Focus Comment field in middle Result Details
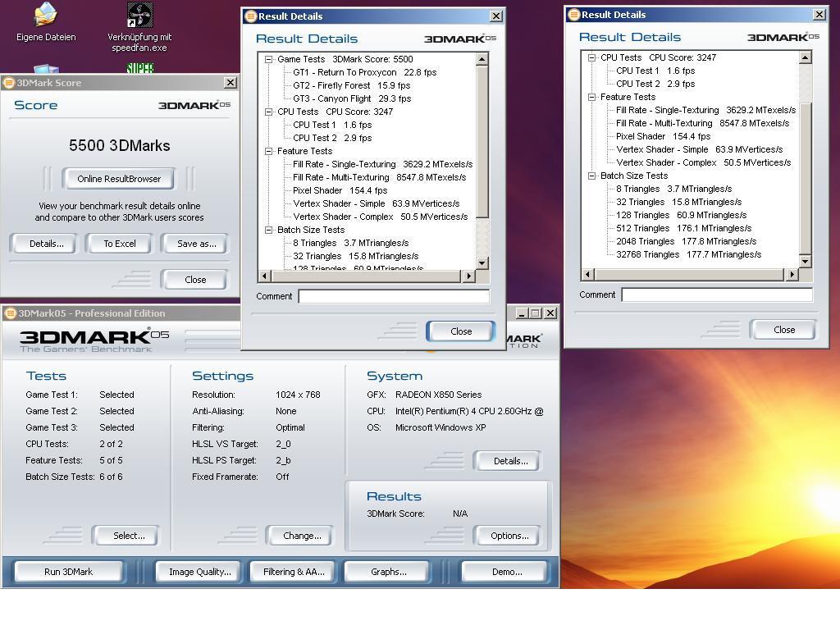Screen dimensions: 840x630 (394, 296)
